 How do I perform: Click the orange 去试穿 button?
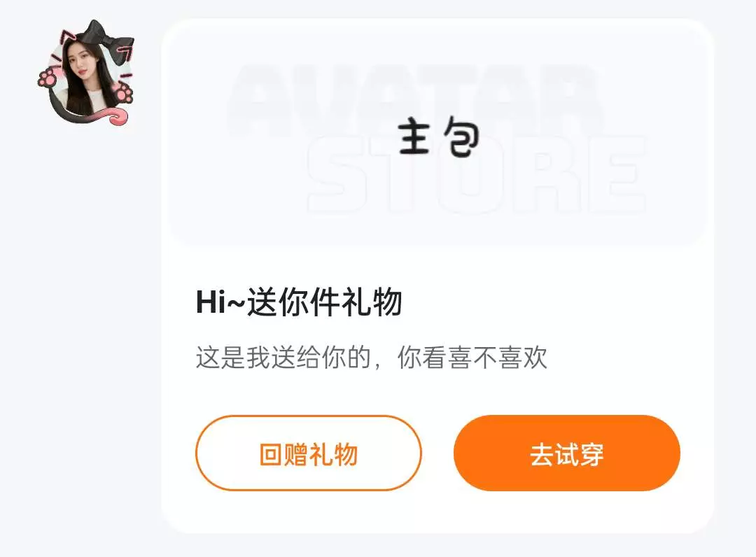pyautogui.click(x=567, y=453)
